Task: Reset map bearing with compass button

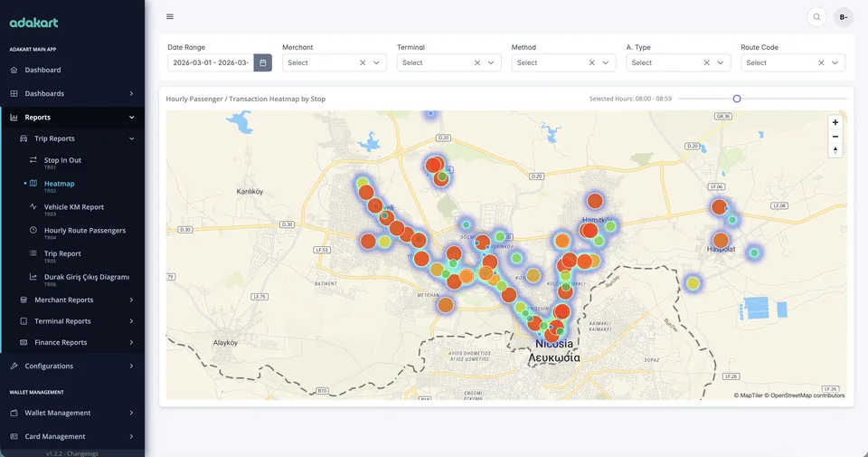Action: click(x=835, y=150)
